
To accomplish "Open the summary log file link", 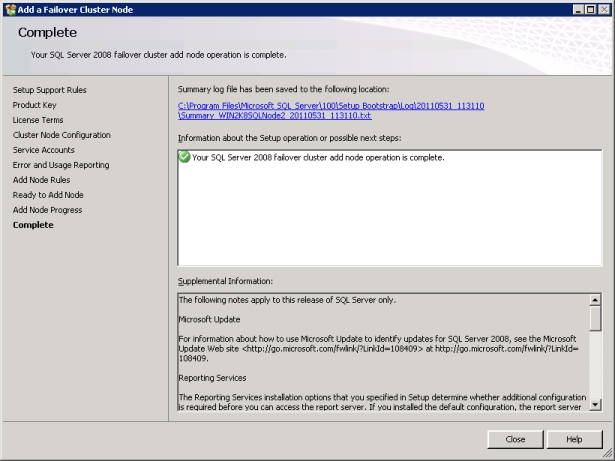I will [x=331, y=111].
